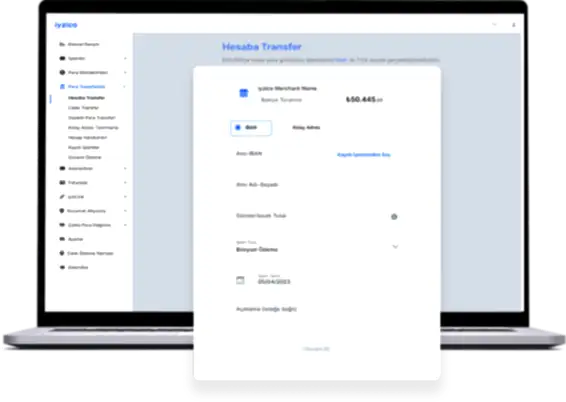Viewport: 566px width, 402px height.
Task: Click the iyzico logo
Action: pyautogui.click(x=66, y=25)
